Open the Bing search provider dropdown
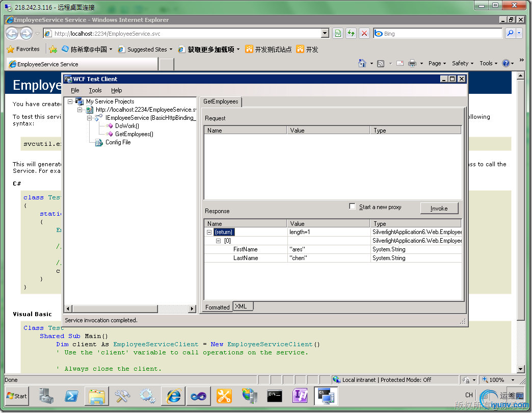The image size is (532, 413). click(519, 33)
